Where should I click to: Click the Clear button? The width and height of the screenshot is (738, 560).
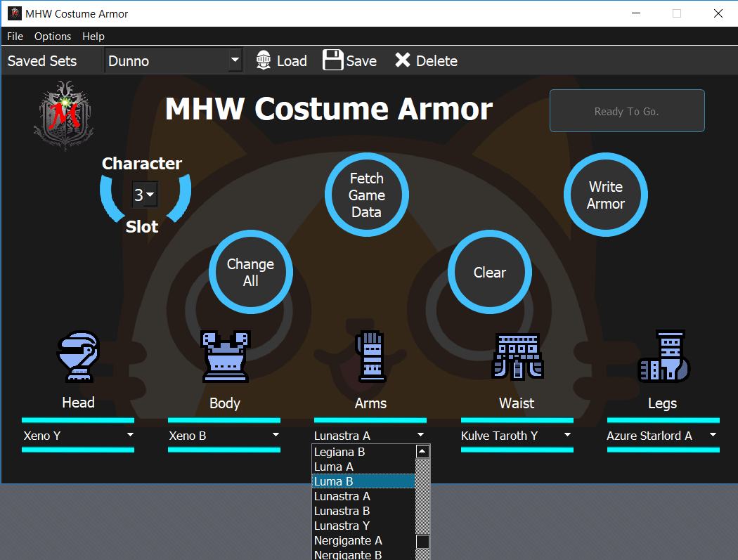[490, 272]
